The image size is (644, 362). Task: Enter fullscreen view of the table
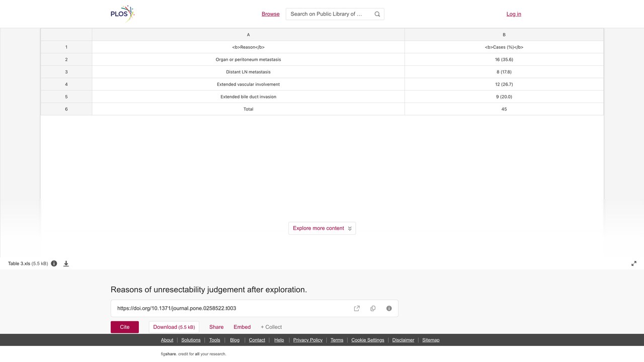634,263
